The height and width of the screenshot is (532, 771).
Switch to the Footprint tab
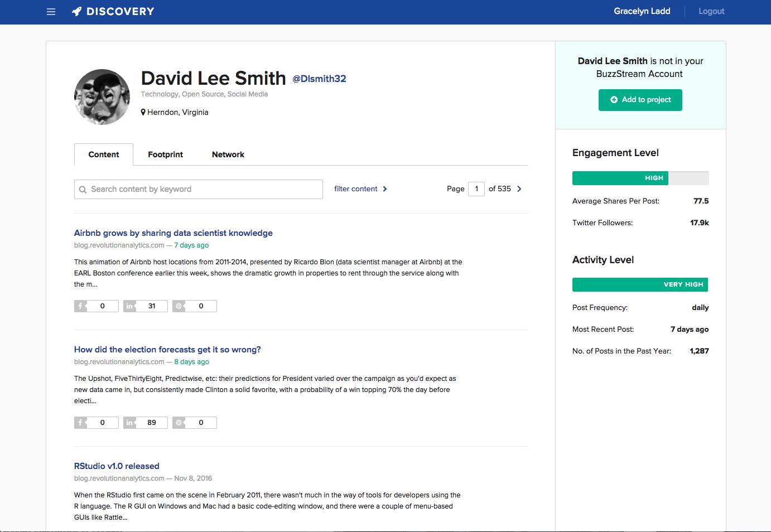[165, 154]
